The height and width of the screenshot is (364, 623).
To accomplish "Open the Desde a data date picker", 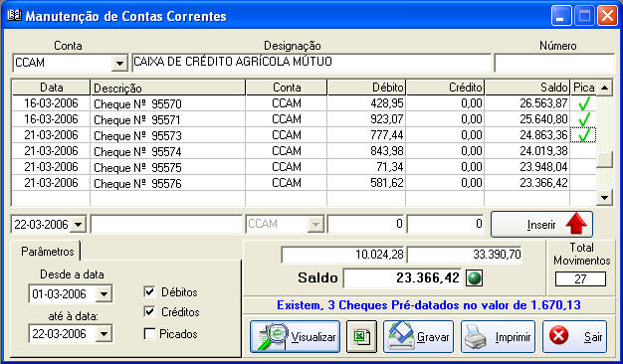I will point(104,294).
